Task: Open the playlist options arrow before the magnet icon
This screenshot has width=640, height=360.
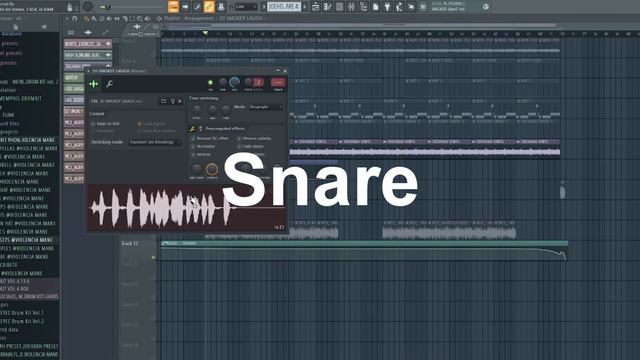Action: [67, 18]
